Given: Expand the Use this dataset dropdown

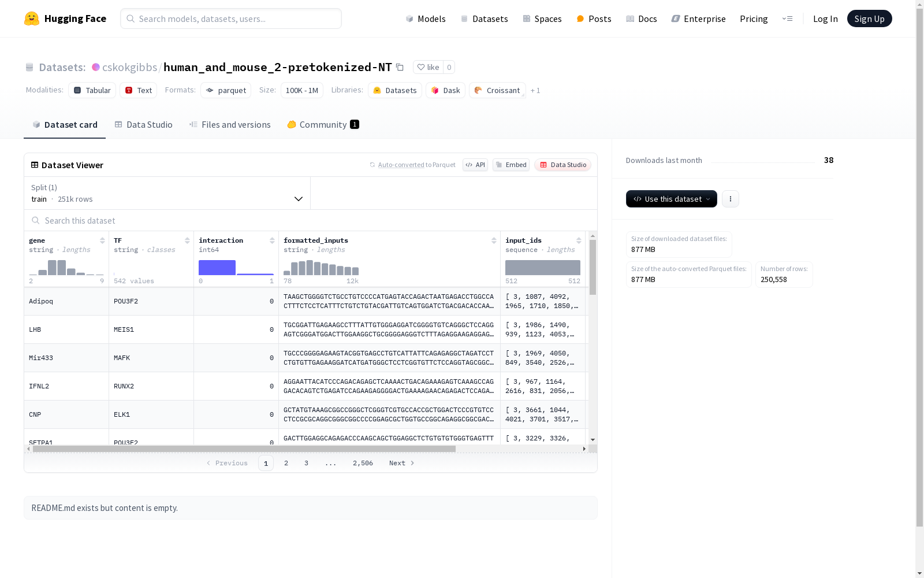Looking at the screenshot, I should [672, 199].
